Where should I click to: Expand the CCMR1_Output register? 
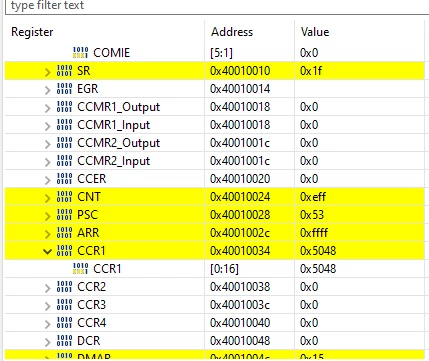(x=48, y=107)
